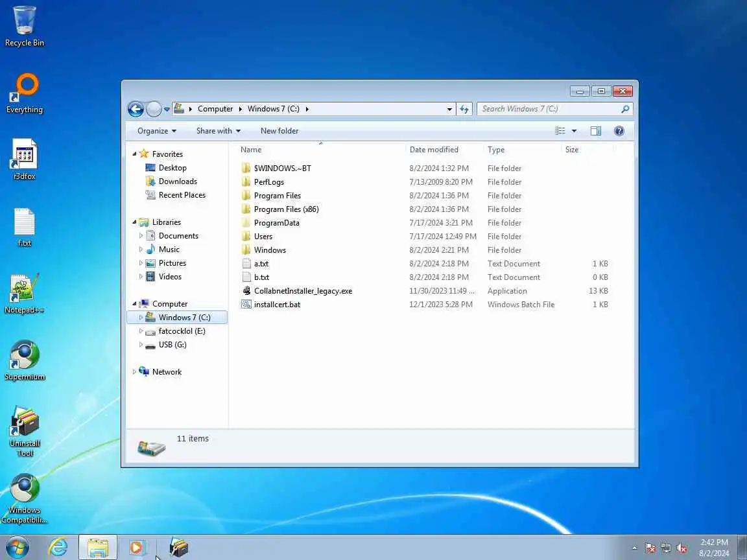This screenshot has height=560, width=747.
Task: Toggle the preview pane button
Action: pyautogui.click(x=595, y=131)
